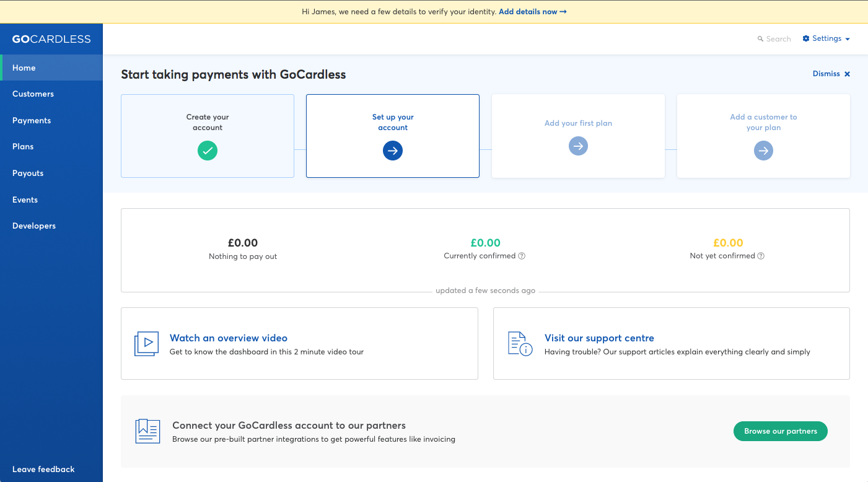This screenshot has height=482, width=868.
Task: Click the help icon beside Not yet confirmed
Action: (x=761, y=256)
